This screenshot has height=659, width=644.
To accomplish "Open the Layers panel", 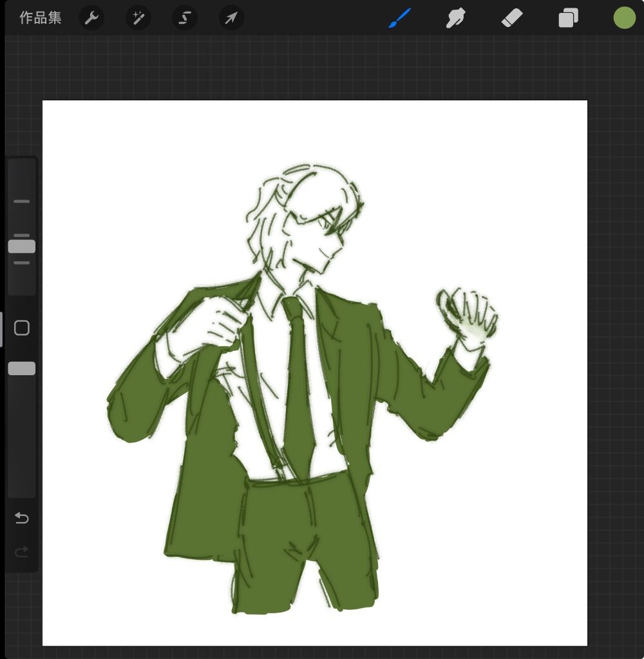I will (568, 18).
